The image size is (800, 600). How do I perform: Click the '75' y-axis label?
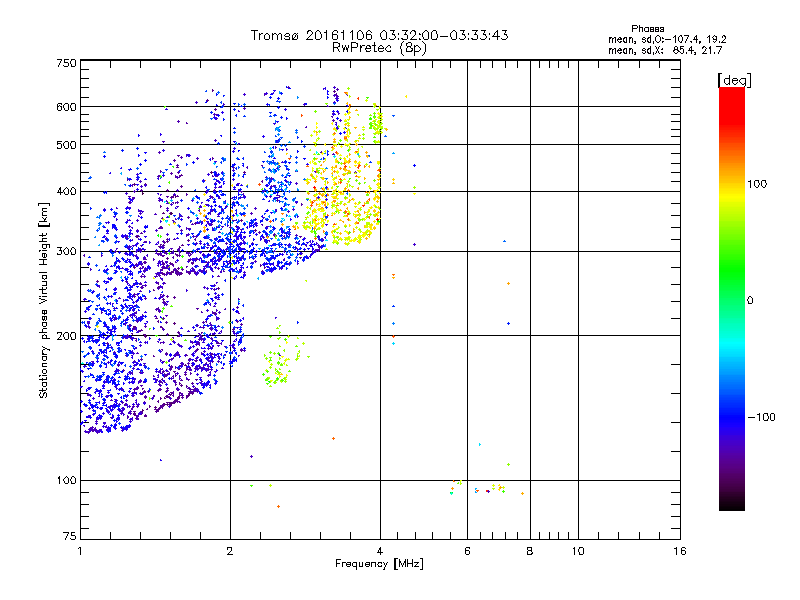[x=70, y=536]
